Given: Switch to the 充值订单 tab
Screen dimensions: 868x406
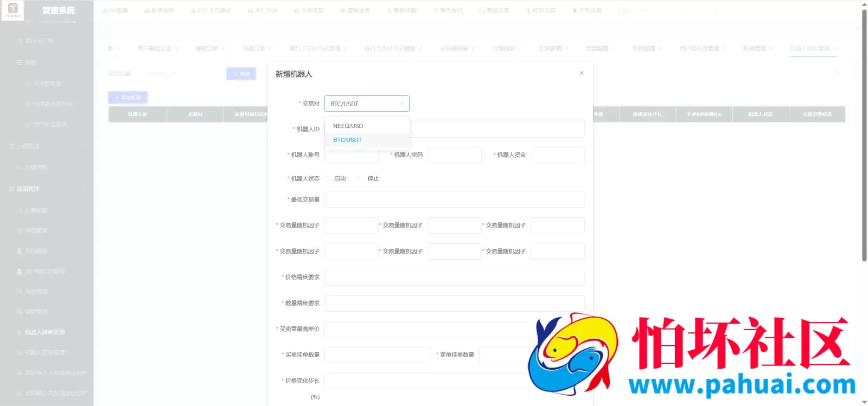Looking at the screenshot, I should (x=254, y=48).
